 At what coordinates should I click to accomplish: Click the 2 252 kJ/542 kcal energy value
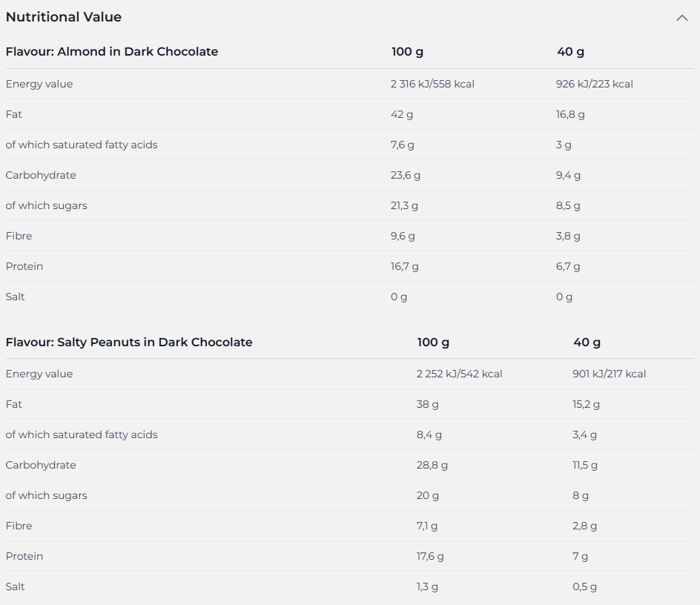point(459,374)
